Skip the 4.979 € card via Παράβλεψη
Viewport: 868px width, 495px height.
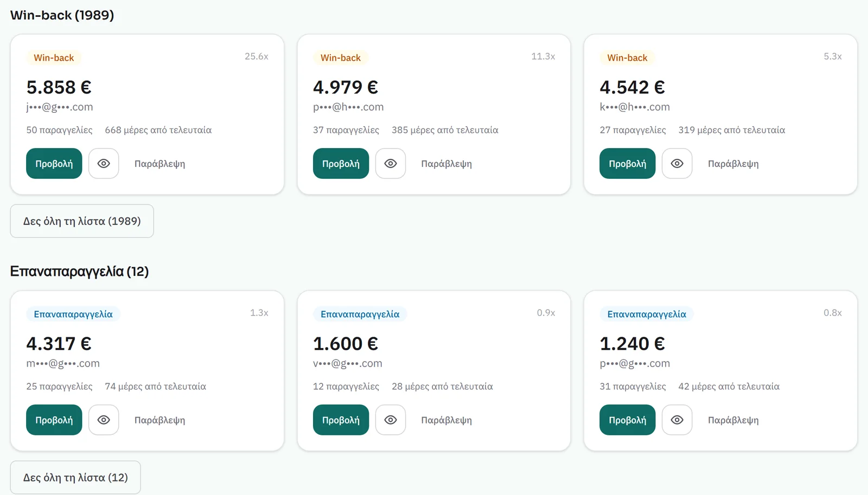tap(446, 164)
